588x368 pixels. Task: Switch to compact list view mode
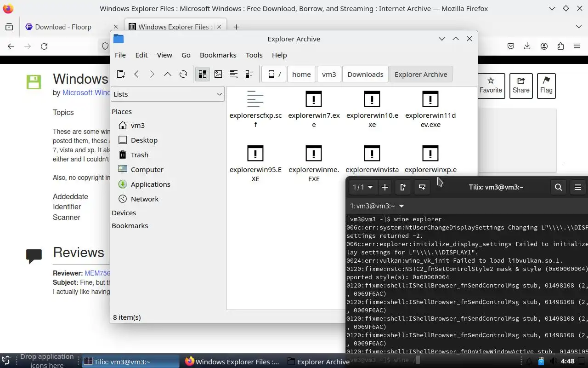(234, 74)
